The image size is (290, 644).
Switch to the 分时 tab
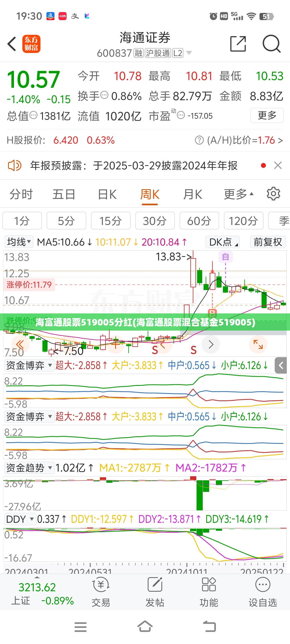(x=21, y=194)
